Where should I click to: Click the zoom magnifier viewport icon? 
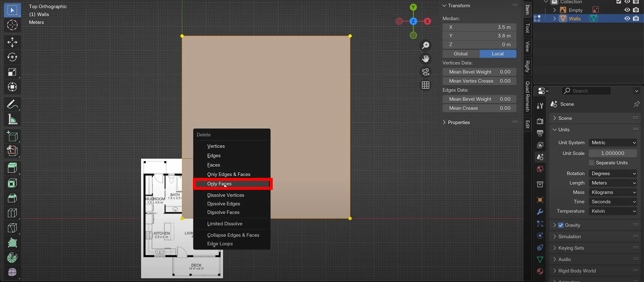pyautogui.click(x=426, y=45)
